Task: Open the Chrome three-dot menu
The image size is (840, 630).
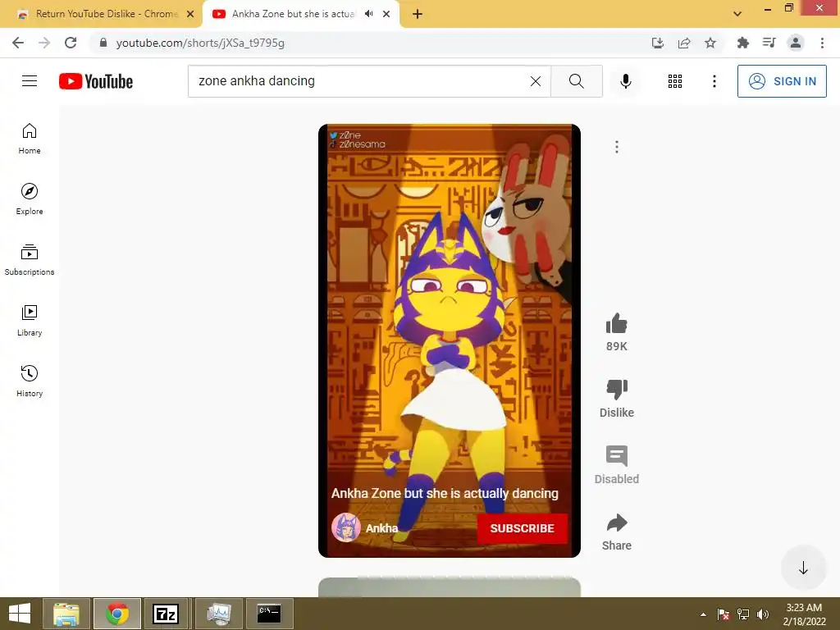Action: click(822, 43)
